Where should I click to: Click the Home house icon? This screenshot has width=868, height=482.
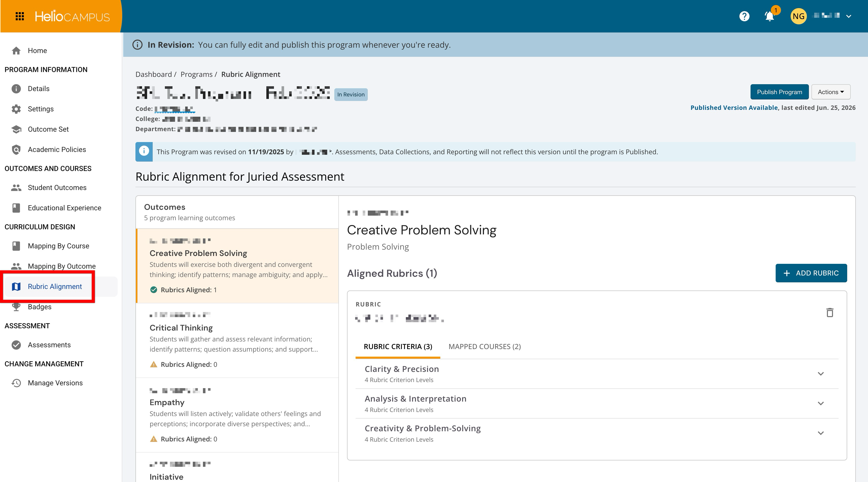[x=16, y=50]
